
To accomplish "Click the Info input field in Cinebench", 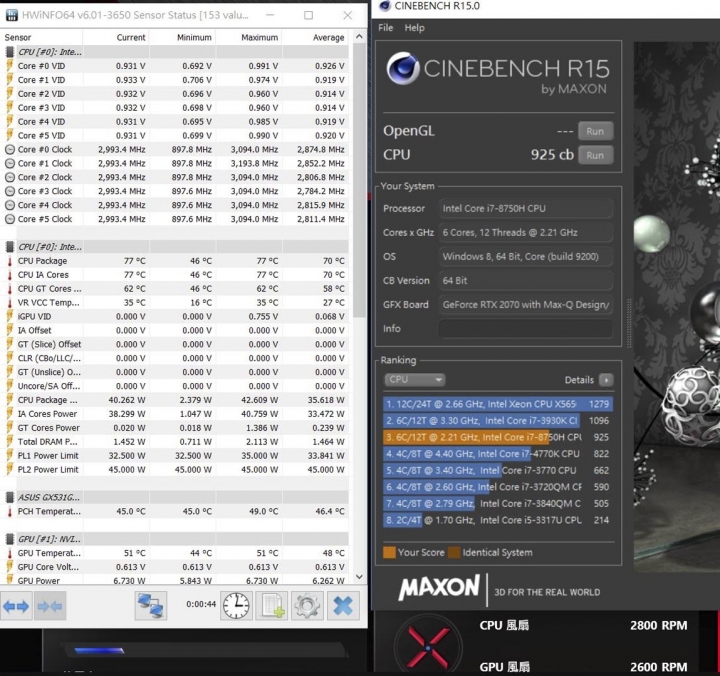I will [x=526, y=329].
